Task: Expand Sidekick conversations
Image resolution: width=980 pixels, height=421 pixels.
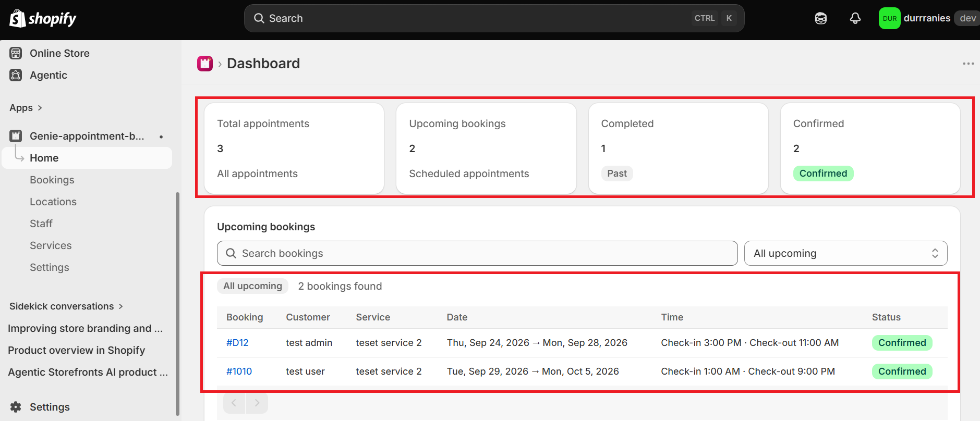Action: point(66,306)
